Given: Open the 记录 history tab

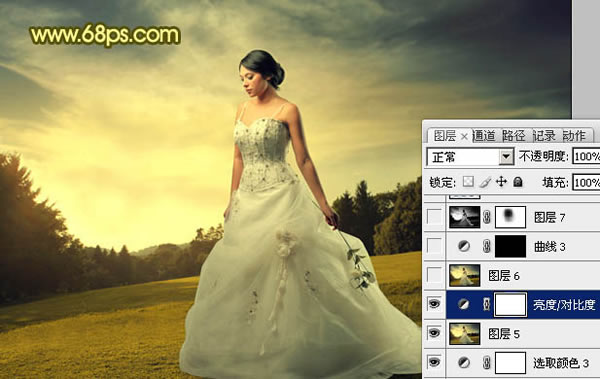Looking at the screenshot, I should coord(544,136).
